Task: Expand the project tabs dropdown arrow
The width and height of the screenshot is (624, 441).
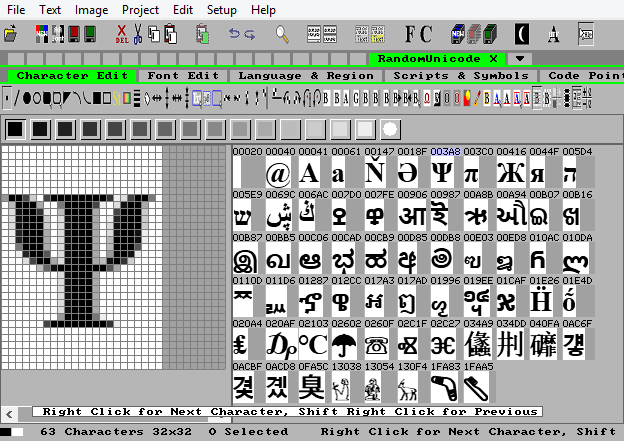Action: (x=520, y=59)
